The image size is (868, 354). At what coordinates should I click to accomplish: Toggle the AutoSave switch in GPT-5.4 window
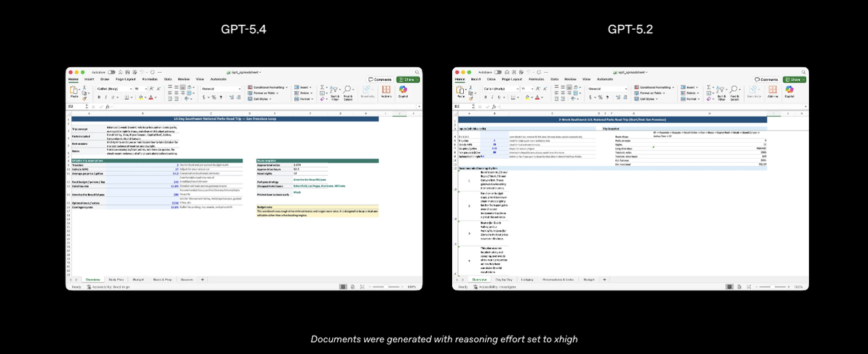pos(112,72)
